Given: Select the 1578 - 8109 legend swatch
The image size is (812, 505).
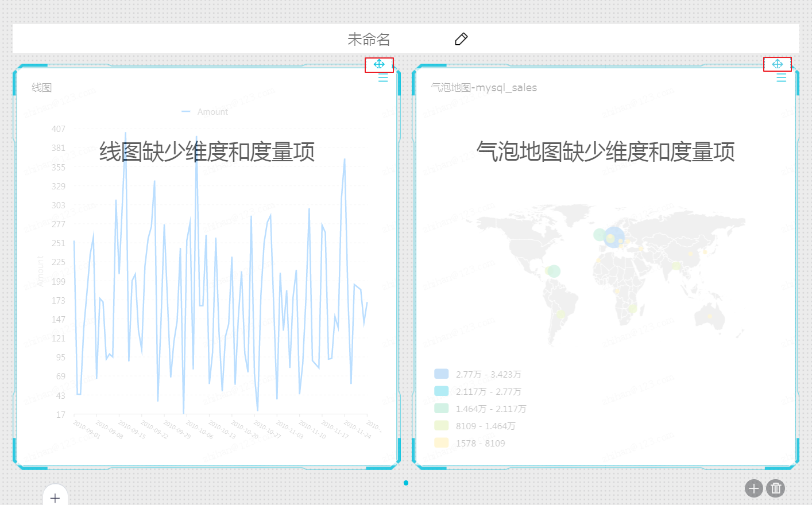Looking at the screenshot, I should pyautogui.click(x=441, y=443).
